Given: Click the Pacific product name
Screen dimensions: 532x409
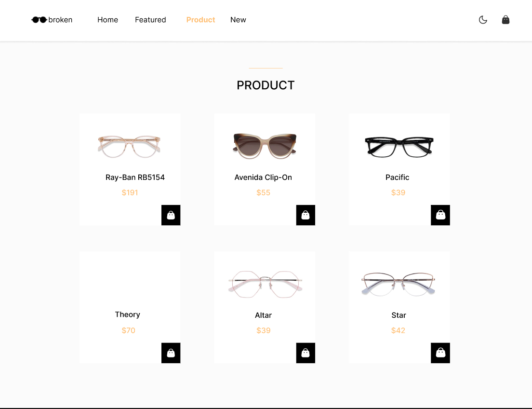Looking at the screenshot, I should click(397, 177).
